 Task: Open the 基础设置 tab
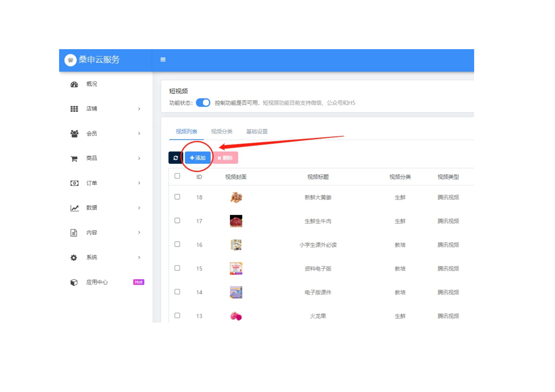pos(257,132)
